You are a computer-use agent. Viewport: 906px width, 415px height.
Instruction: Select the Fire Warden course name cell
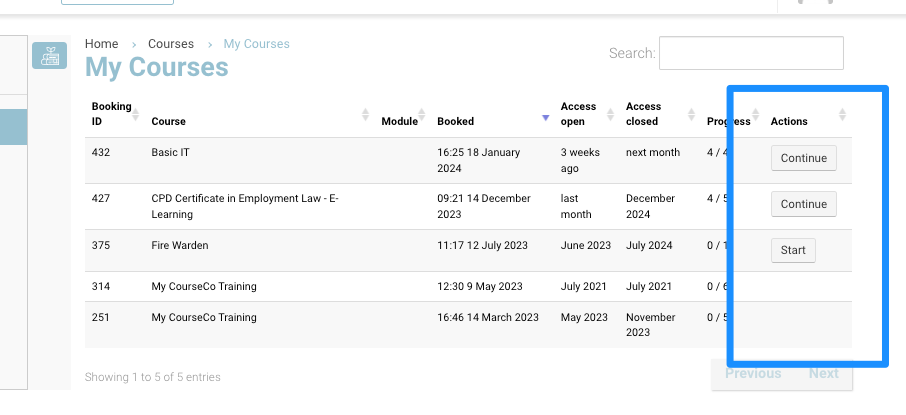coord(180,245)
